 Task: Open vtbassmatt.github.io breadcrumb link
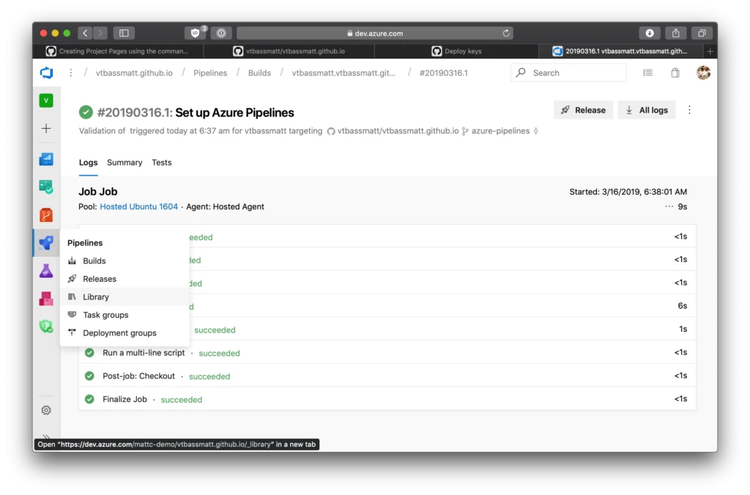click(x=134, y=73)
